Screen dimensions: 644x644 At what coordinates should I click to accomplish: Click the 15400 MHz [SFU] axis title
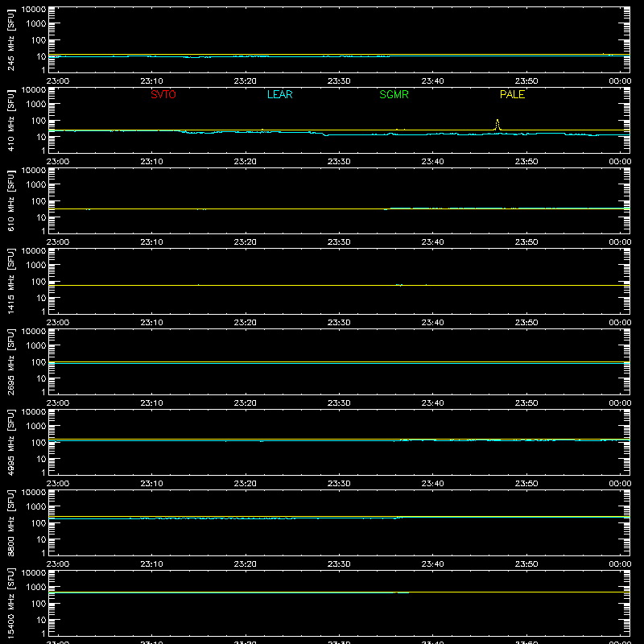tap(10, 603)
